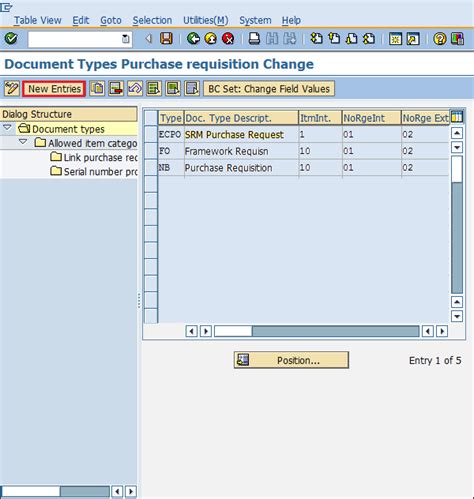The height and width of the screenshot is (499, 474).
Task: Collapse the command field arrow
Action: tap(149, 39)
